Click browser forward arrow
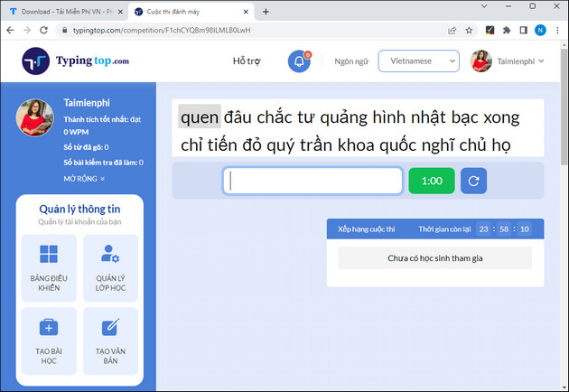 (27, 30)
